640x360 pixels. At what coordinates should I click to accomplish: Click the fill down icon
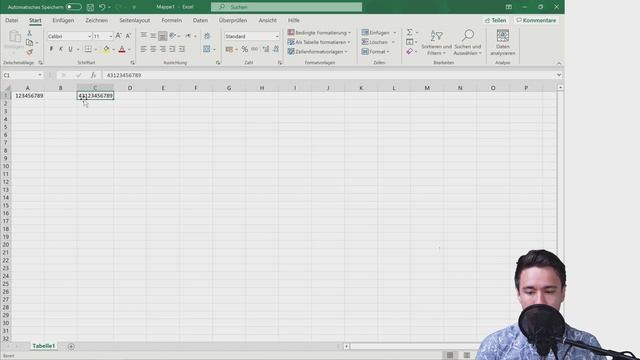[x=409, y=42]
